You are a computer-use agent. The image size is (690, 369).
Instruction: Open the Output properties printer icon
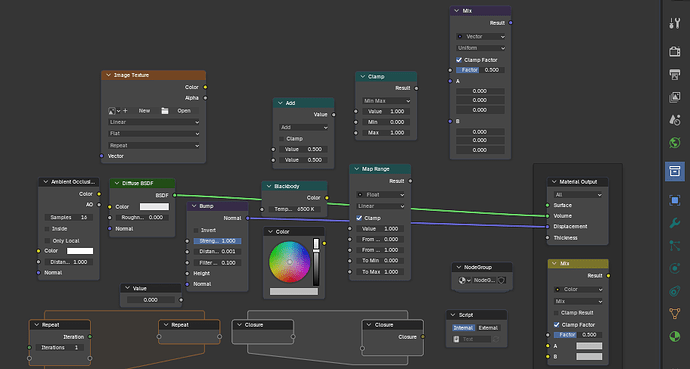[x=675, y=74]
